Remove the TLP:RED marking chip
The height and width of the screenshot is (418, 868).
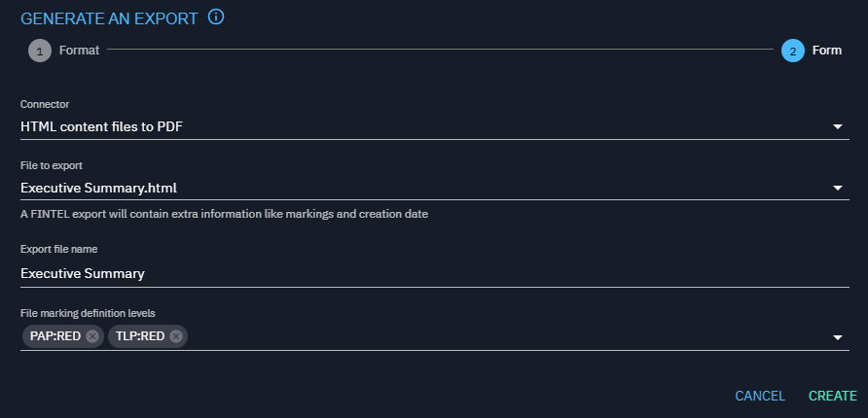[x=176, y=336]
